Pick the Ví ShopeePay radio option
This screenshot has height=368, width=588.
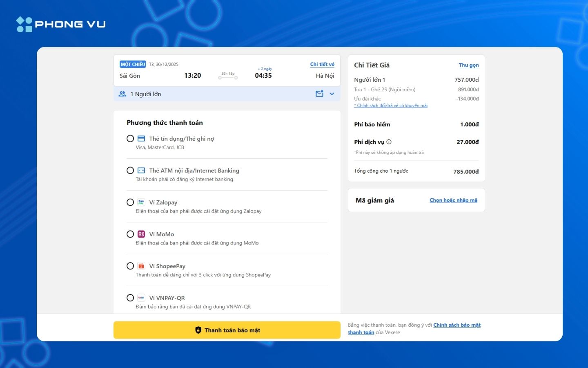point(130,266)
